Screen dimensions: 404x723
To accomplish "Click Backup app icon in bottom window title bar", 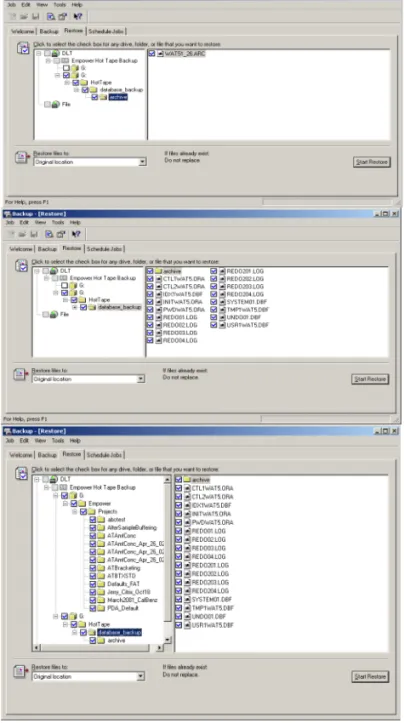I will tap(7, 431).
